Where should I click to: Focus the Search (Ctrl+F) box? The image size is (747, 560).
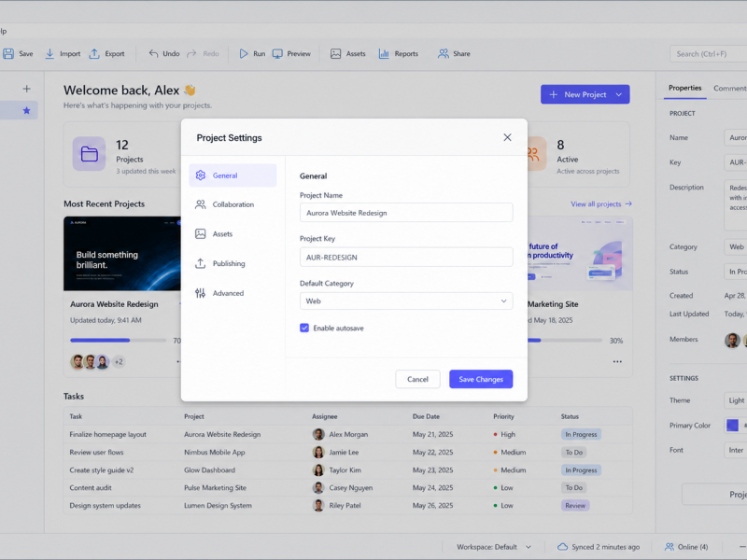coord(709,54)
